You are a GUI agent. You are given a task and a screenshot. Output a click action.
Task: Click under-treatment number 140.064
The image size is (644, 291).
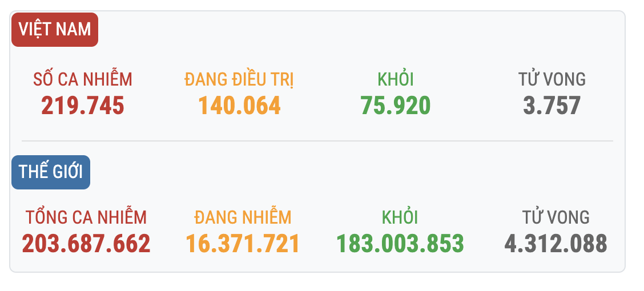(239, 106)
